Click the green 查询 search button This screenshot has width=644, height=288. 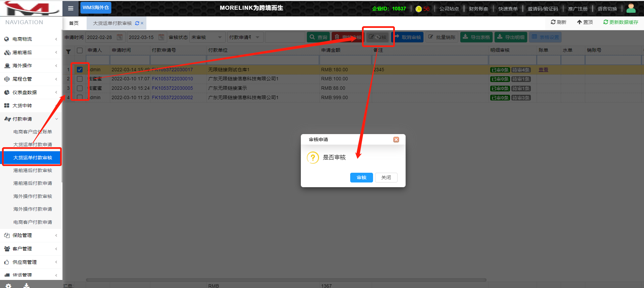point(318,37)
